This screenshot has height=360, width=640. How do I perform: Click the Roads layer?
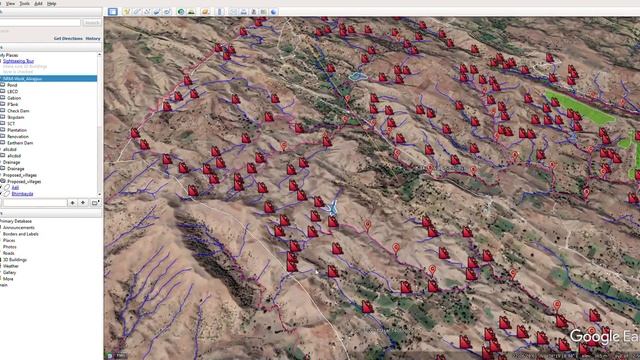(x=9, y=253)
